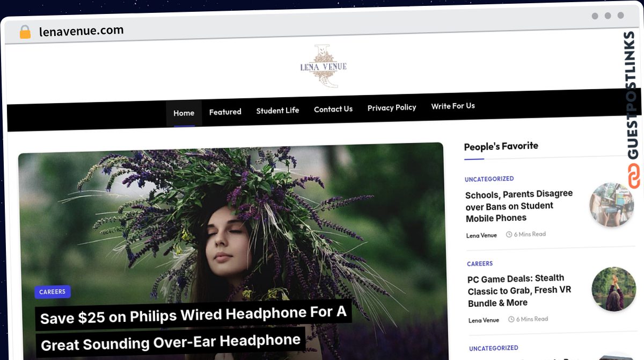Open the Featured menu item

click(x=225, y=112)
